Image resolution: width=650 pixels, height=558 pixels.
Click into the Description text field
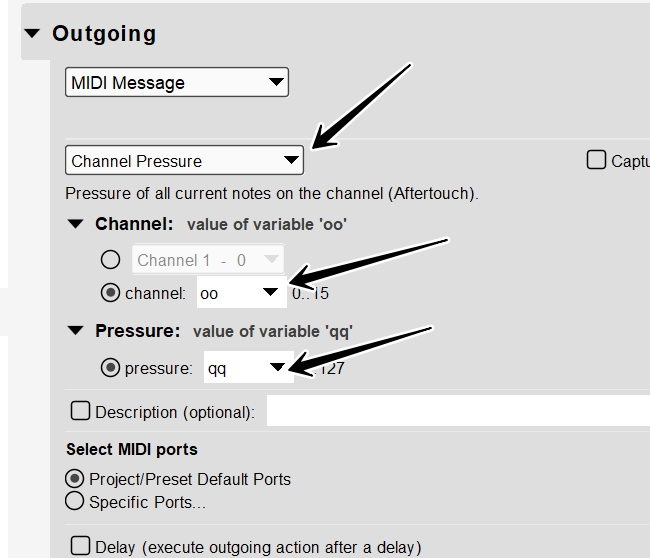click(457, 411)
